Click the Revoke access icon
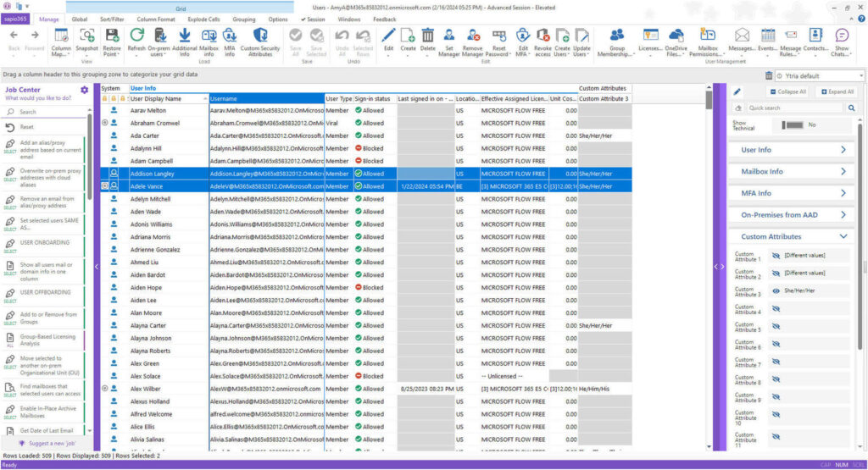Image resolution: width=868 pixels, height=470 pixels. pos(542,36)
